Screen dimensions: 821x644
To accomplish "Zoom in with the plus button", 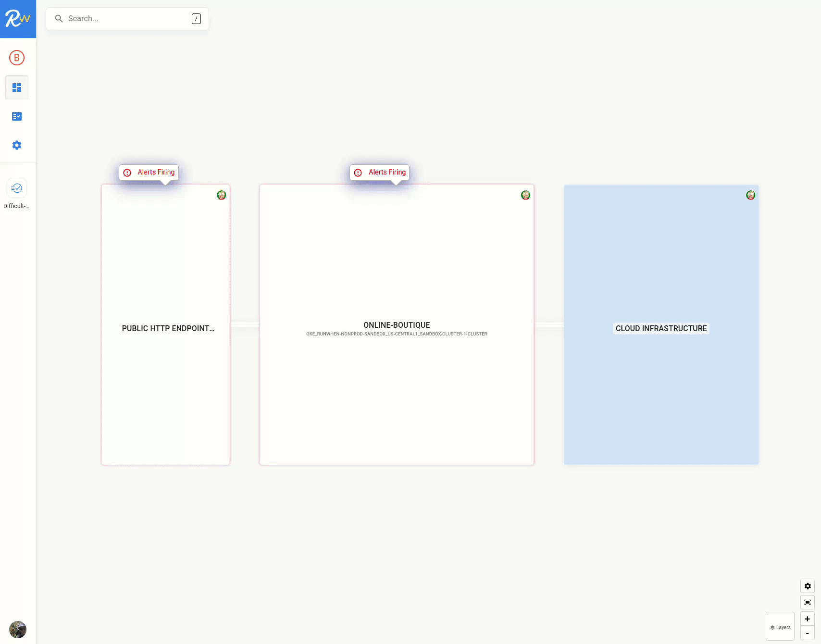I will click(x=808, y=619).
